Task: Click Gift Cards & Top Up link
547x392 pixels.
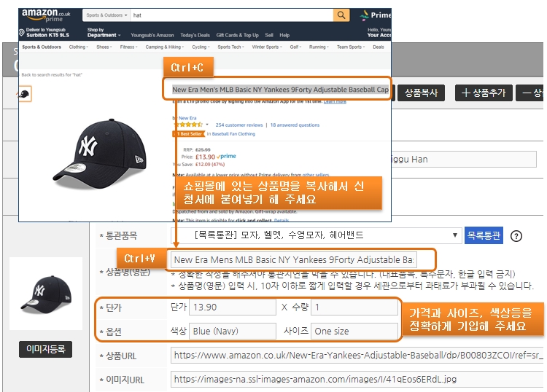Action: click(x=237, y=35)
